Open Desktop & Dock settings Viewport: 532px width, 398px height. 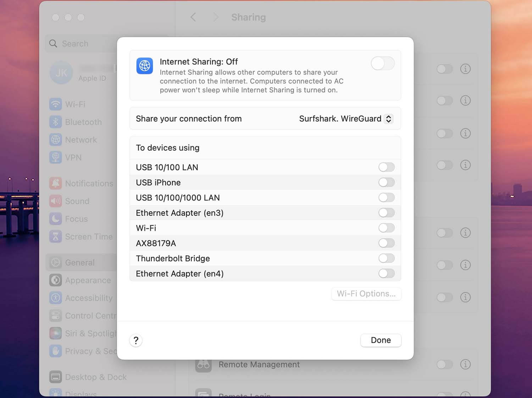[96, 377]
